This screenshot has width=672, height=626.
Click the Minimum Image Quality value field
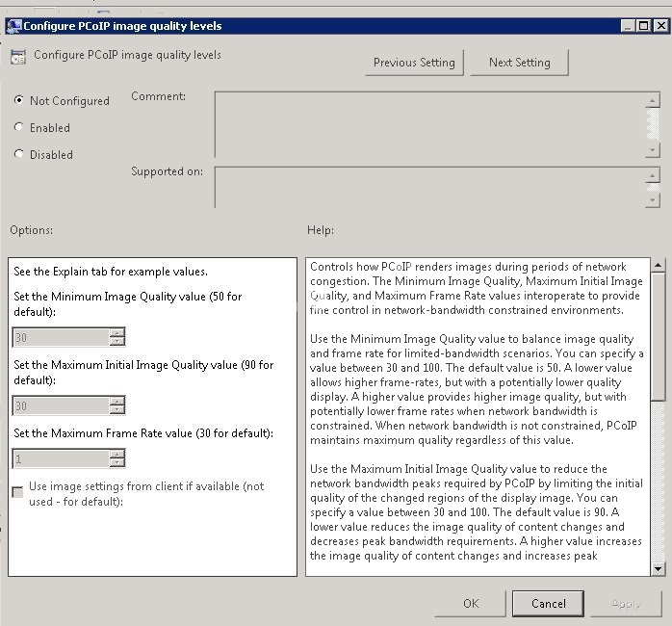[61, 337]
